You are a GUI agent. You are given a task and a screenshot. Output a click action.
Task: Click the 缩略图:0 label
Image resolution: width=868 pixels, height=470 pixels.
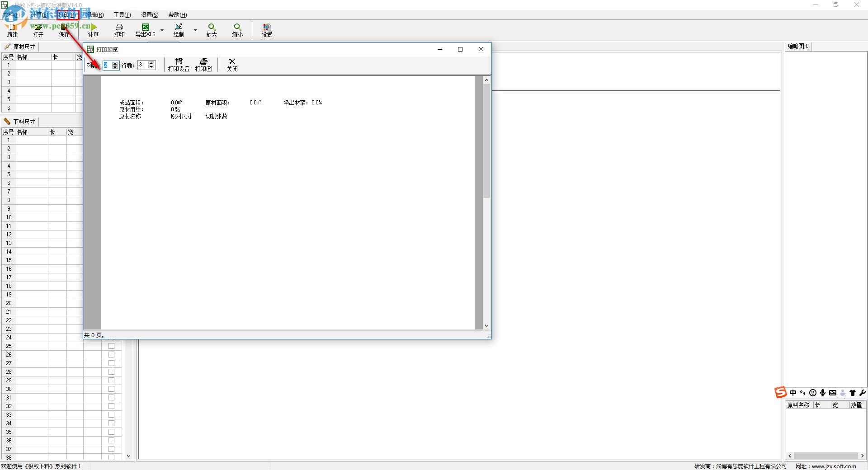(798, 46)
